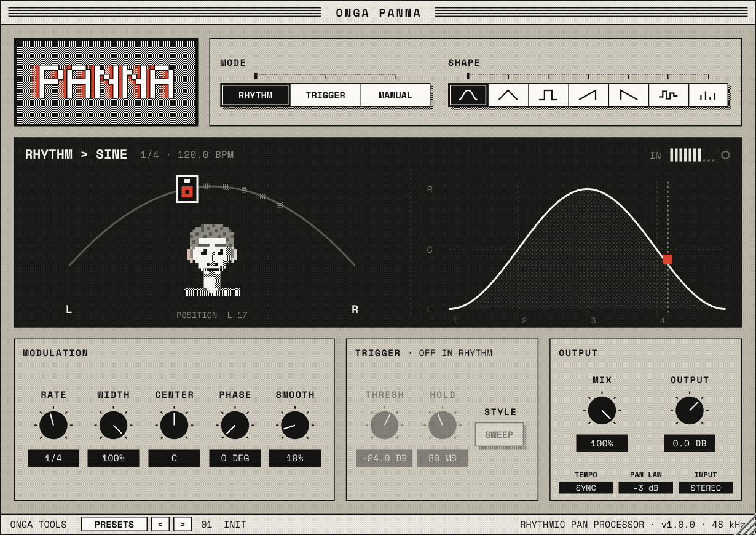This screenshot has height=535, width=756.
Task: Open the INPUT STEREO selector
Action: [x=706, y=488]
